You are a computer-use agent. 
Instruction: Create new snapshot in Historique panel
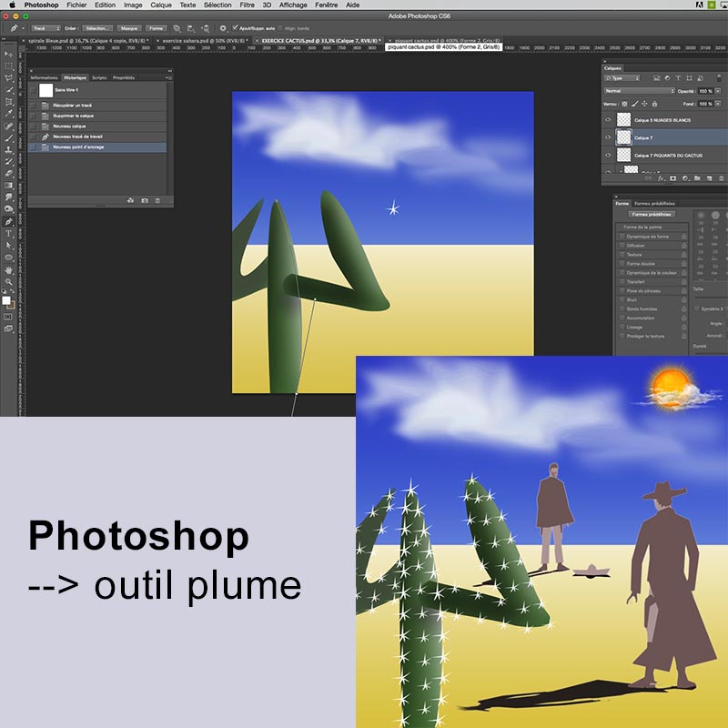(x=145, y=200)
